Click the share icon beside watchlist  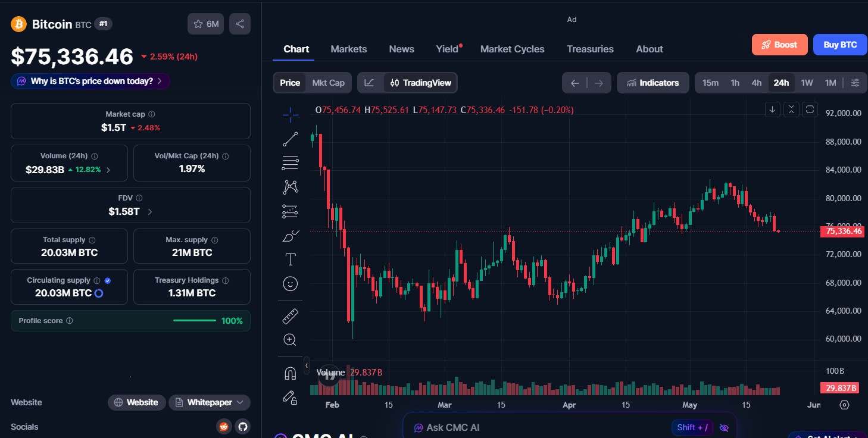(x=240, y=24)
